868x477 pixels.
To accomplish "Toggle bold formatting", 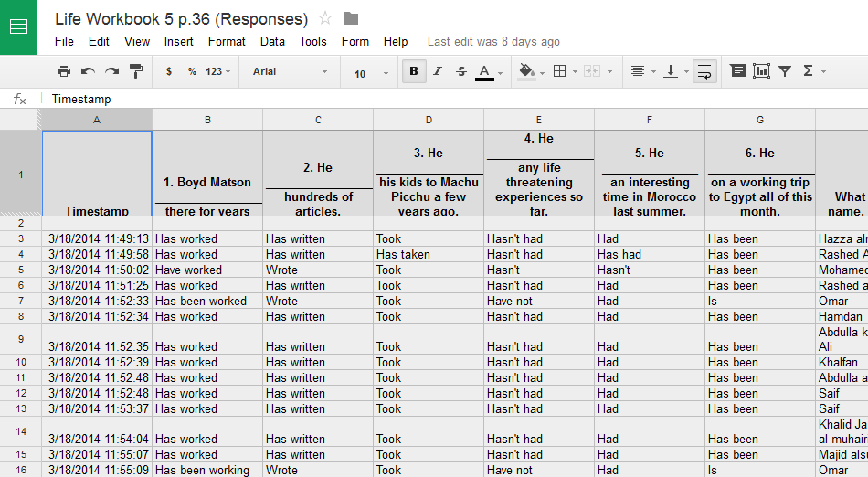I will pyautogui.click(x=414, y=71).
